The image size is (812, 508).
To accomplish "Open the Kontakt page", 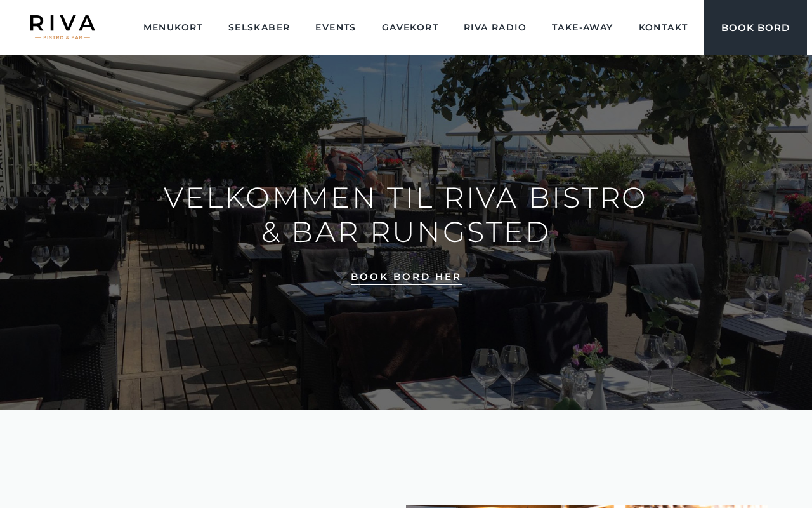I will 663,27.
